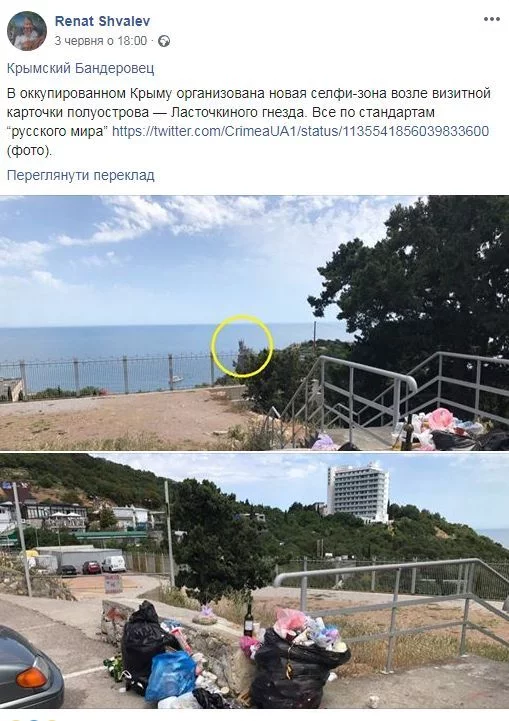
Task: Open the post timestamp 3 червня о 18:00
Action: tap(101, 41)
